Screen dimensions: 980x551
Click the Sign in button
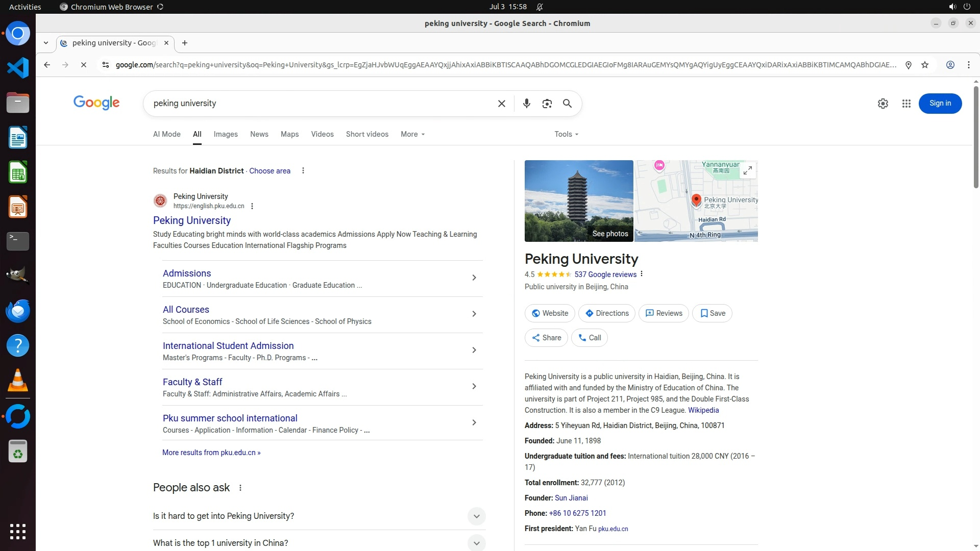(x=940, y=104)
